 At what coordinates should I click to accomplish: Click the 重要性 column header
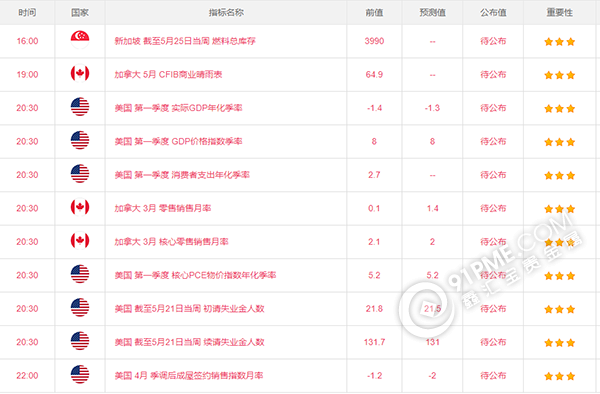[559, 13]
